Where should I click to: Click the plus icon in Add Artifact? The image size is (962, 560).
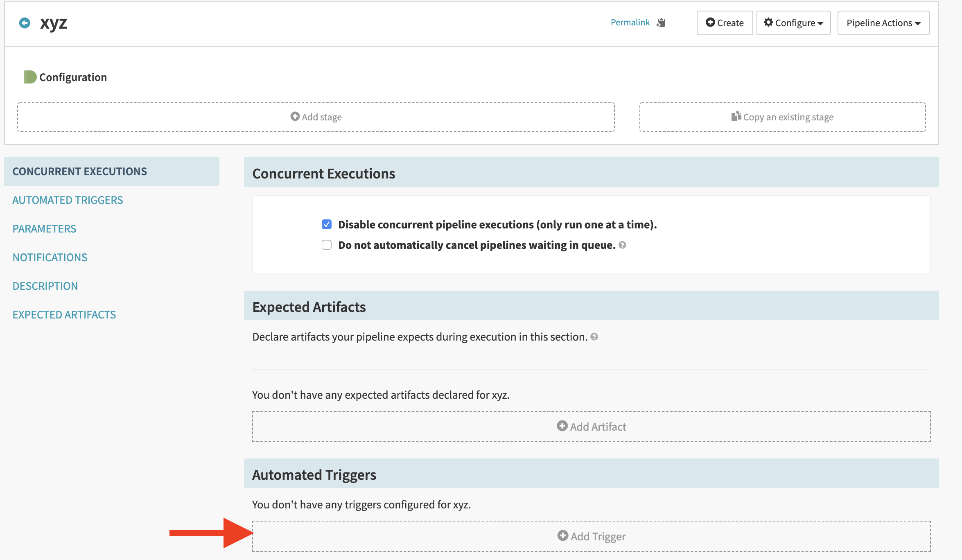[562, 426]
